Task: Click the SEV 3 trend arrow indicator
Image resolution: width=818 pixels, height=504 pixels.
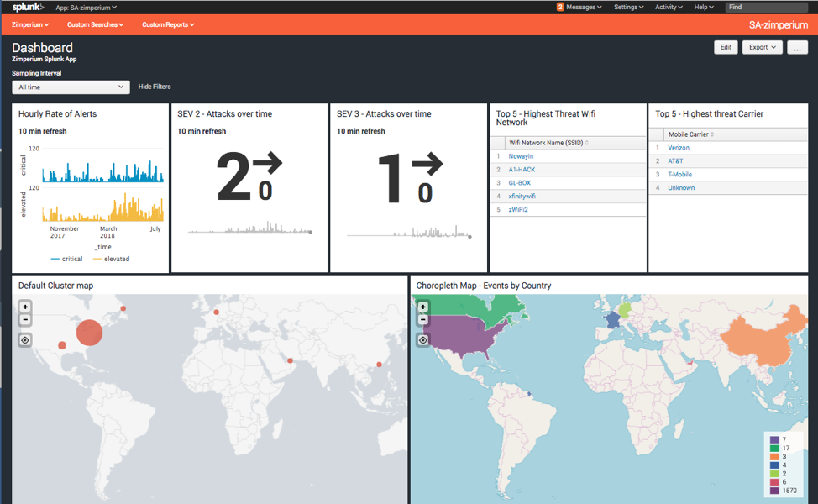Action: (x=427, y=163)
